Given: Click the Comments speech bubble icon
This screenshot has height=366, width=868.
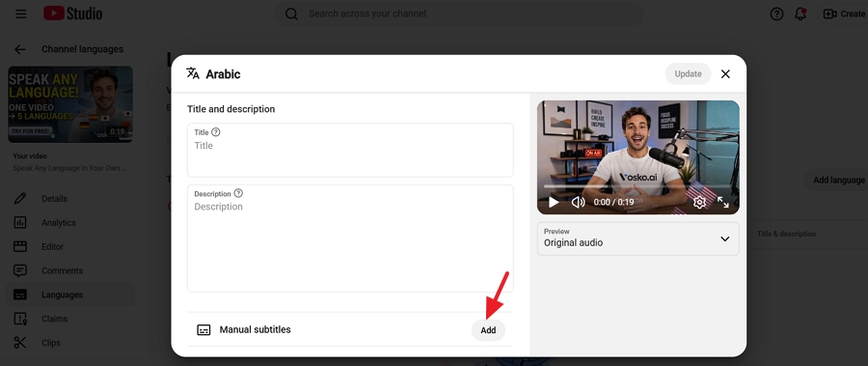Looking at the screenshot, I should (x=20, y=270).
